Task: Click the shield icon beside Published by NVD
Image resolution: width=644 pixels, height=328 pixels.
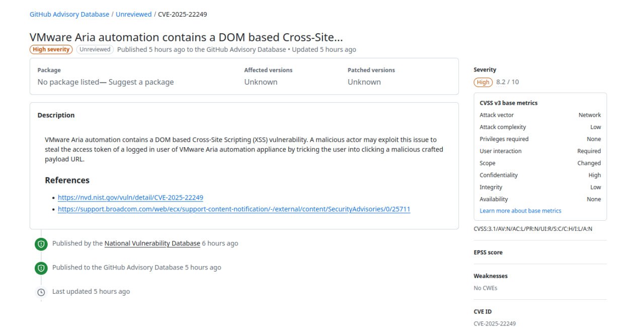Action: 41,244
